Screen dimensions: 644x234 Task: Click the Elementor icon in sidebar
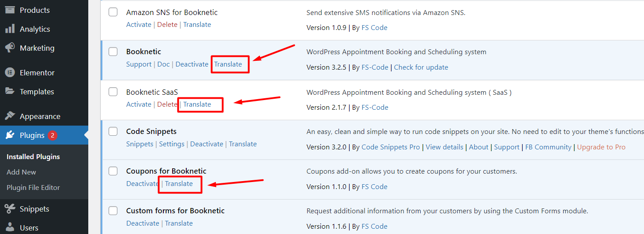click(10, 73)
